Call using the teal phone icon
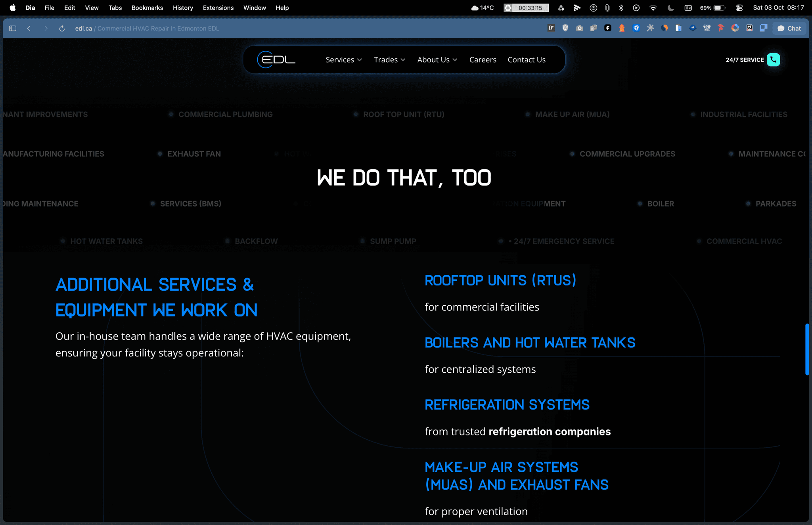 (x=773, y=60)
